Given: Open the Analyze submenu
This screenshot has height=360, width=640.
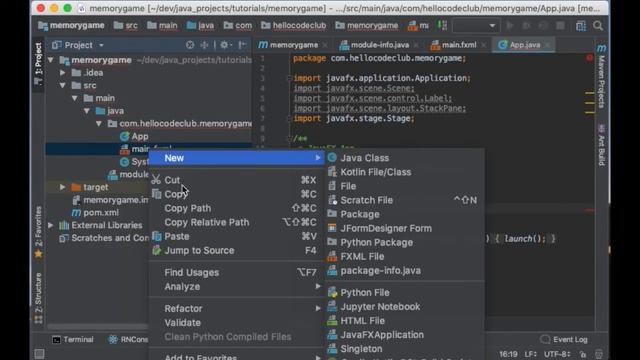Looking at the screenshot, I should [236, 287].
